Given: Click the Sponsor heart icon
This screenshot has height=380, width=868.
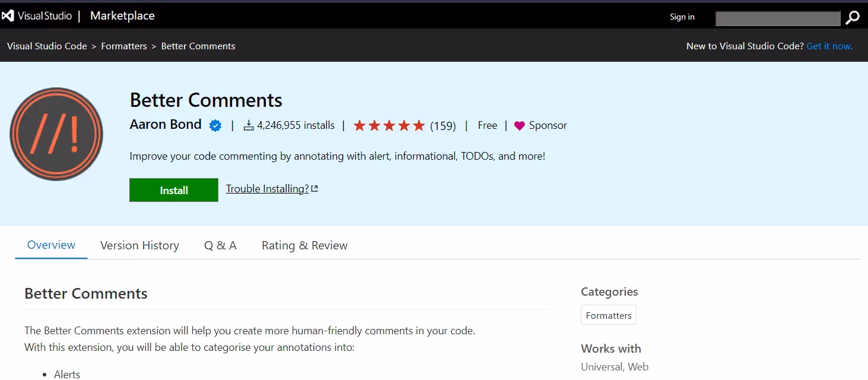Looking at the screenshot, I should [519, 126].
